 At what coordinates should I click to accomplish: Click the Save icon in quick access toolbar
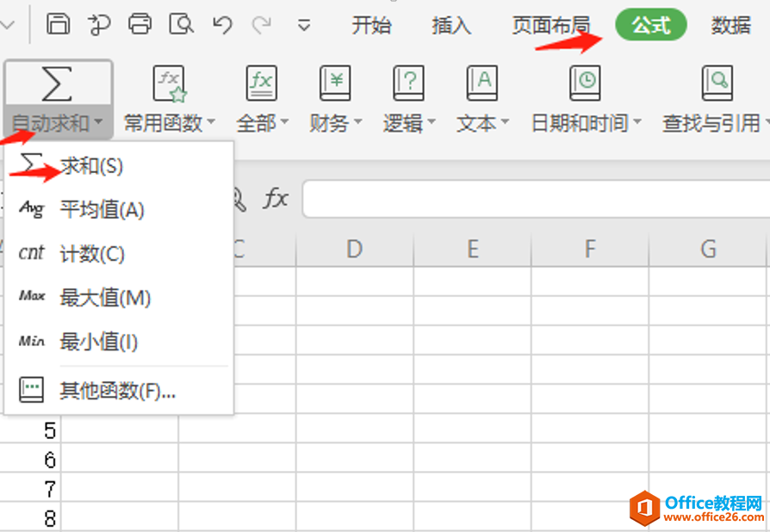pyautogui.click(x=58, y=23)
